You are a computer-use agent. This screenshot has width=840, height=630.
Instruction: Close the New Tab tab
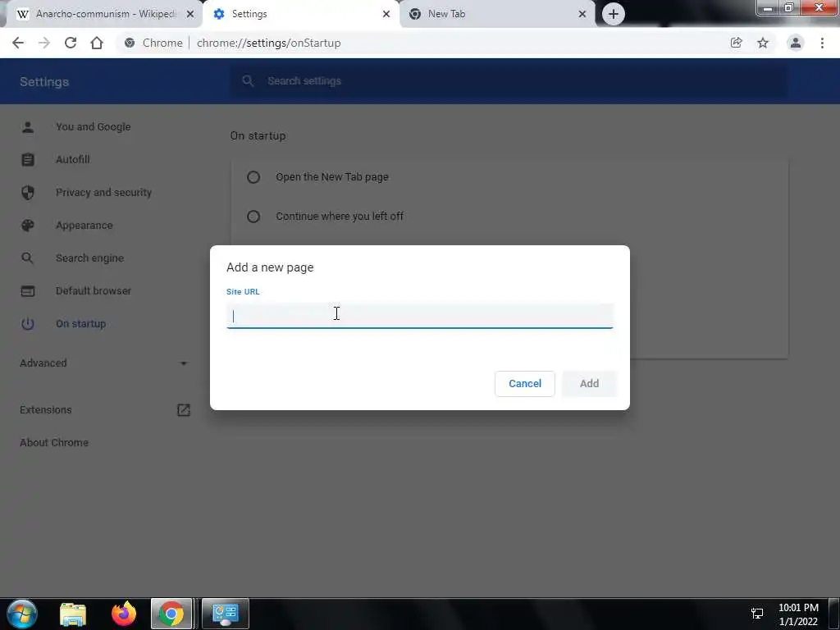point(582,14)
